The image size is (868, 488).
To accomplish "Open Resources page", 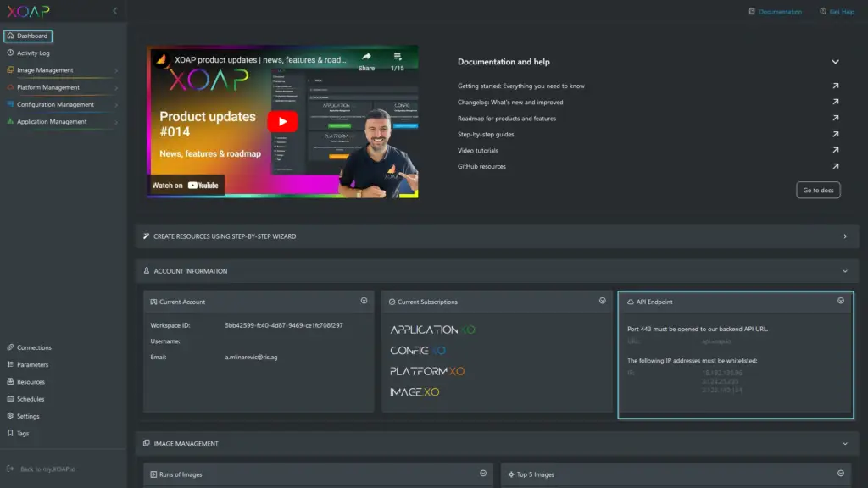I will pyautogui.click(x=31, y=382).
